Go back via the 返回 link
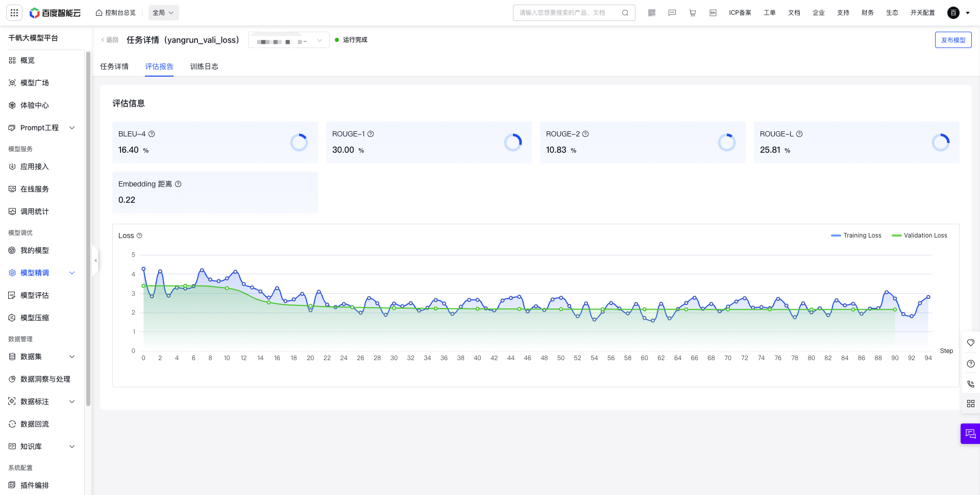Screen dimensions: 980x495 pyautogui.click(x=110, y=40)
